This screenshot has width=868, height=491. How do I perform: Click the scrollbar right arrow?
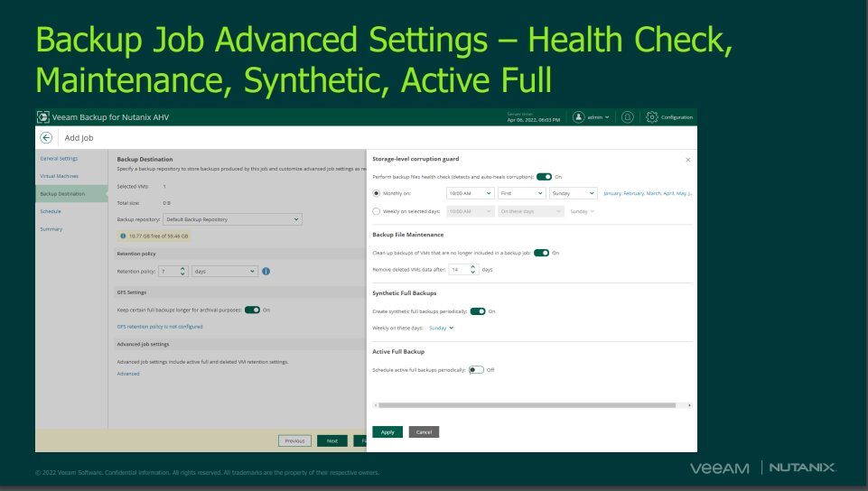click(689, 405)
